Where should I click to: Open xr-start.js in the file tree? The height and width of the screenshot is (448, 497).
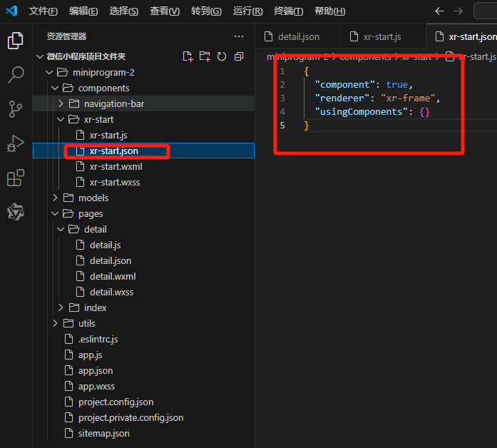(x=143, y=135)
